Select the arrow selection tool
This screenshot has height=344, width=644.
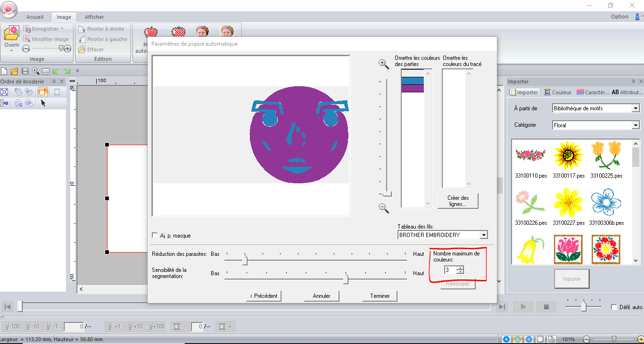click(43, 103)
